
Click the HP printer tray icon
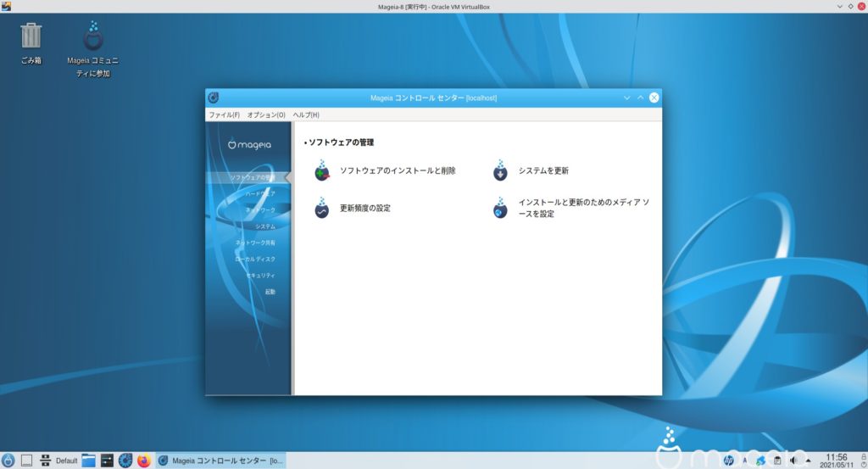pos(729,461)
